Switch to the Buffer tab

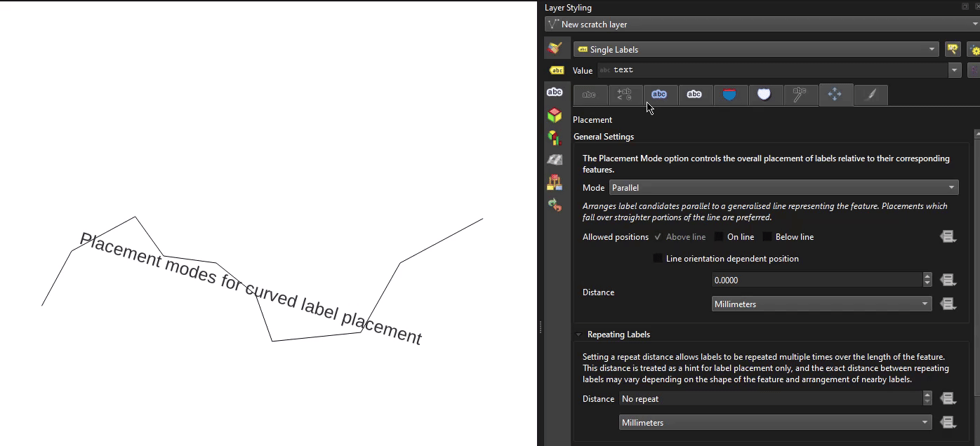[x=659, y=95]
